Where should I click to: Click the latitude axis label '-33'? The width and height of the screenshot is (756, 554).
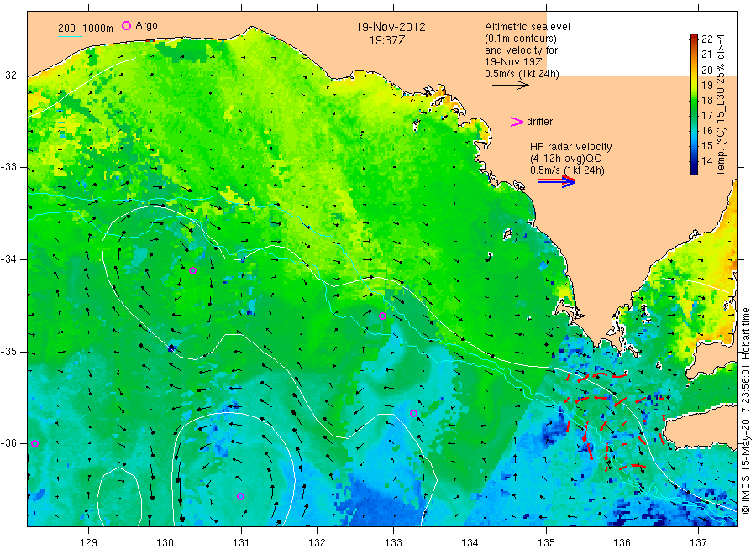[8, 167]
